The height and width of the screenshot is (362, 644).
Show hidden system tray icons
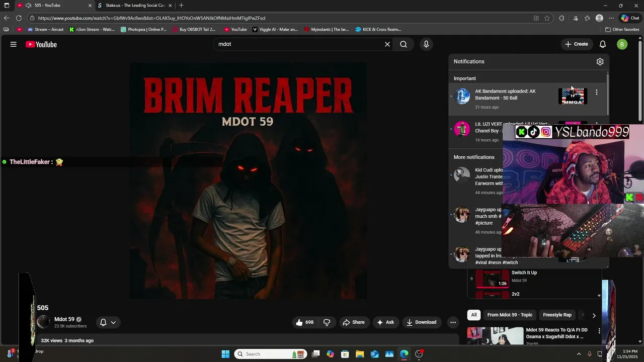pos(579,354)
